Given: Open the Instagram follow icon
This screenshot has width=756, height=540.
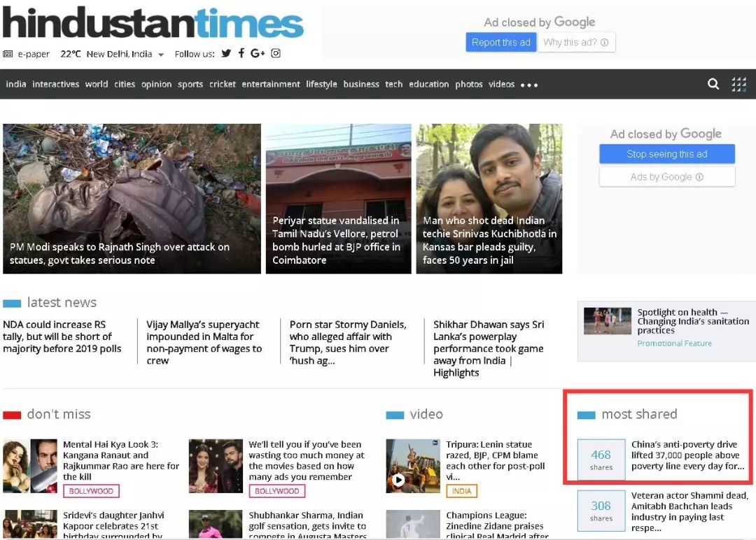Looking at the screenshot, I should click(x=276, y=53).
